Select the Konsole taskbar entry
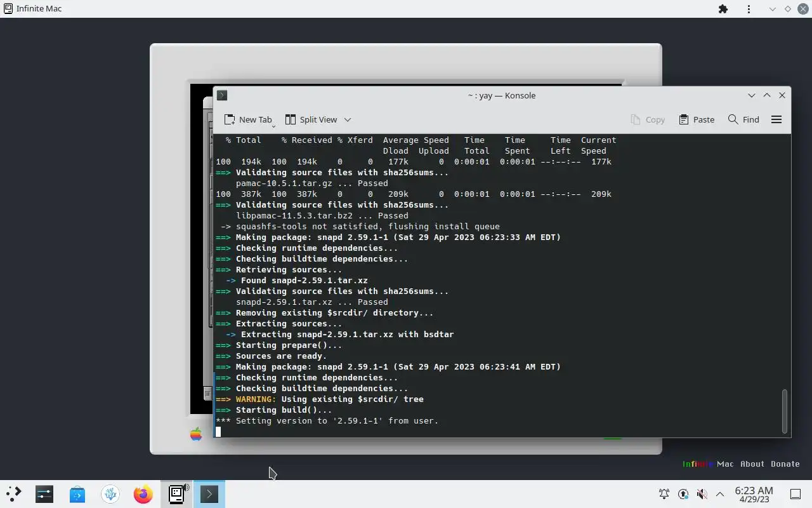The width and height of the screenshot is (812, 508). (x=209, y=493)
